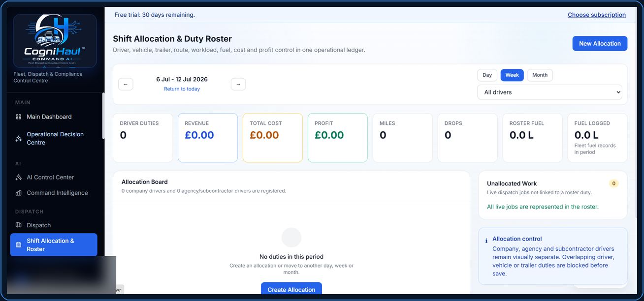Click the Driver Duties stat card
644x301 pixels.
click(x=143, y=138)
